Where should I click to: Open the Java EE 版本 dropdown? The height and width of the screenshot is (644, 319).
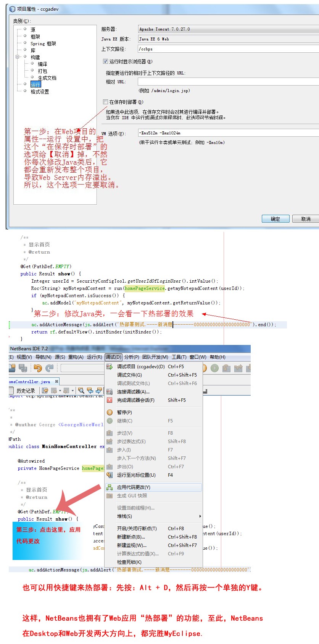point(228,39)
